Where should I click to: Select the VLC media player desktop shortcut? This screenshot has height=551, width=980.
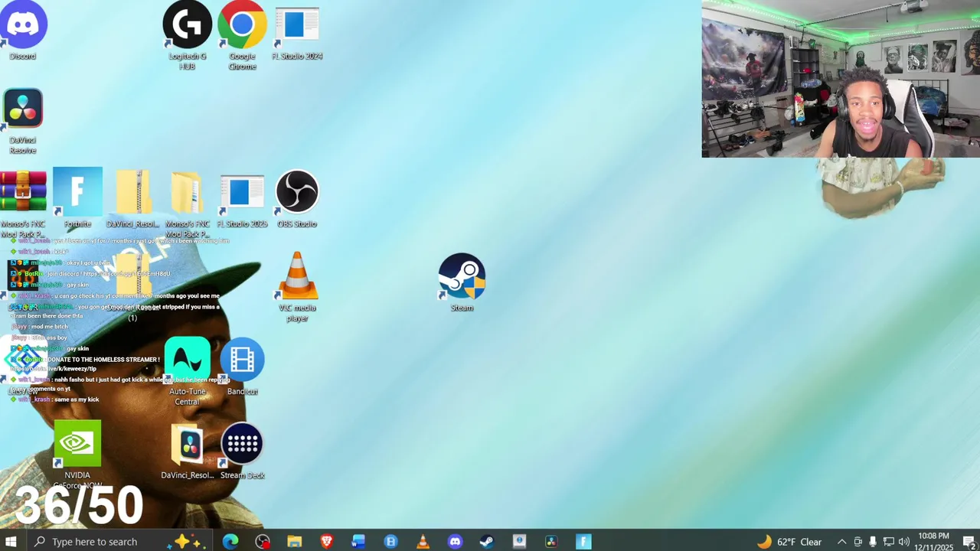pyautogui.click(x=297, y=287)
